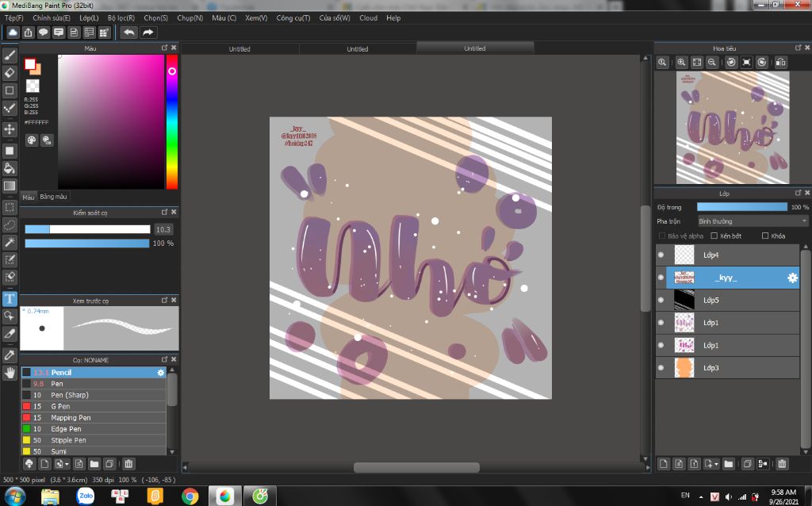Screen dimensions: 812x506
Task: Open the Help menu
Action: 393,17
